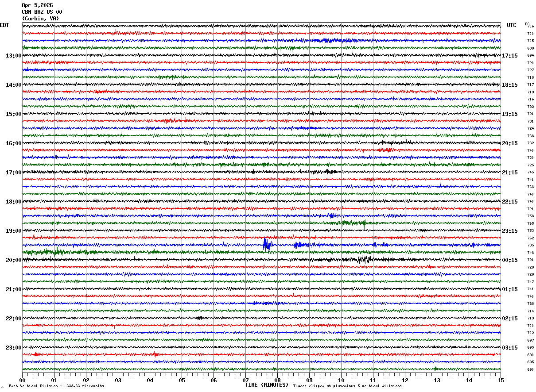Click the 01:15 UTC time label
Image resolution: width=536 pixels, height=392 pixels.
[x=510, y=289]
